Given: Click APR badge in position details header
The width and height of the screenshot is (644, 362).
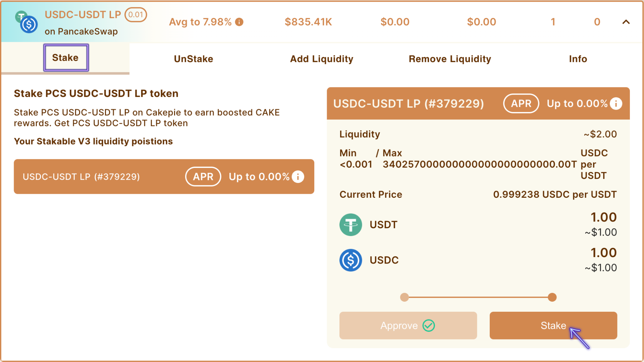Looking at the screenshot, I should (521, 104).
